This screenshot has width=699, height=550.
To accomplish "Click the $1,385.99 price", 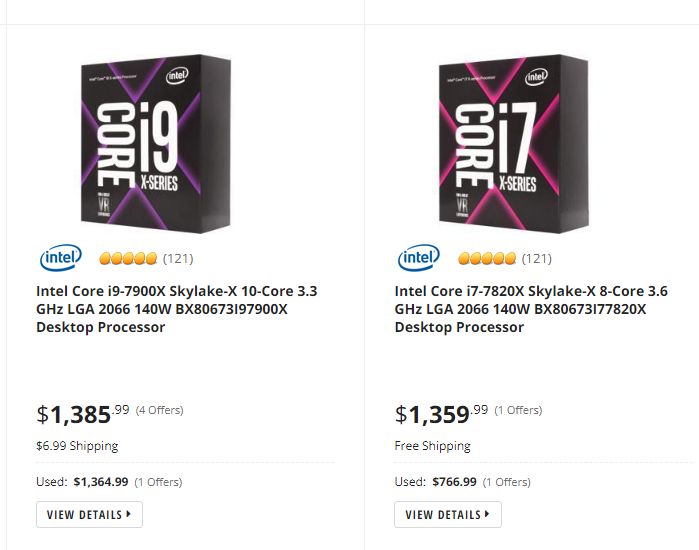I will pos(82,413).
